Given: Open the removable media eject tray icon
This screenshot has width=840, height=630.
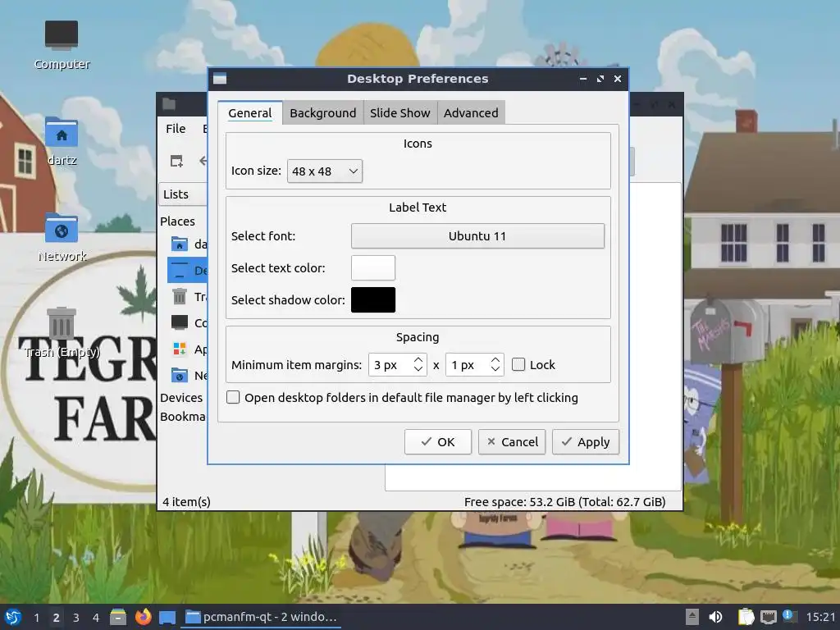Looking at the screenshot, I should point(692,617).
